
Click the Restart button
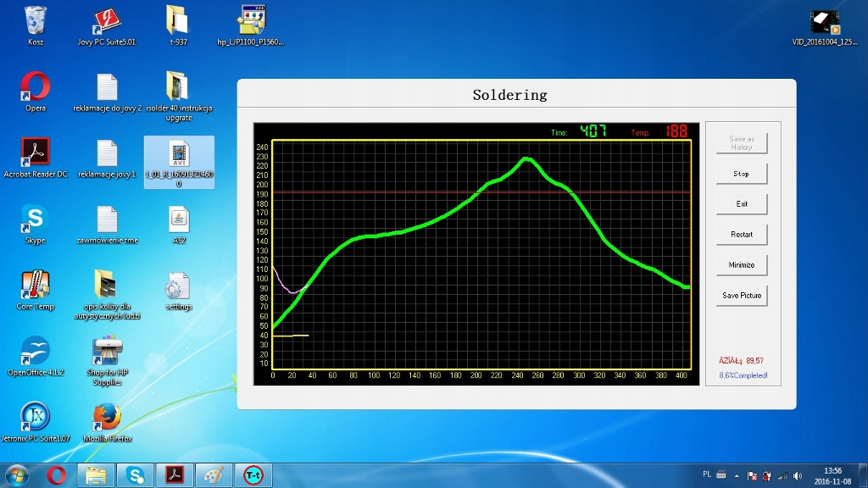point(741,234)
